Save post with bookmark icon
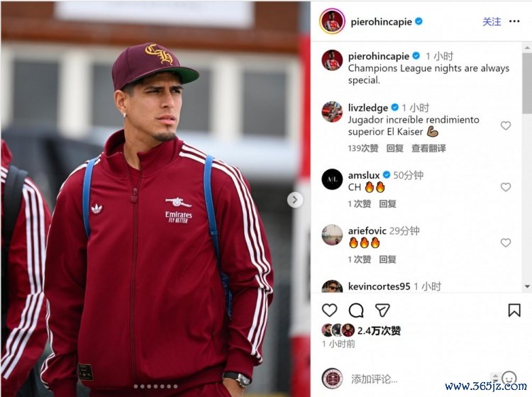This screenshot has height=397, width=532. coord(514,311)
